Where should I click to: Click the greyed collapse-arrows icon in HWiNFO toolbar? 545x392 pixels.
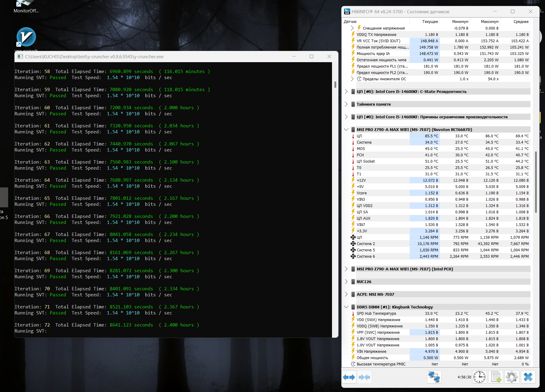click(x=364, y=377)
